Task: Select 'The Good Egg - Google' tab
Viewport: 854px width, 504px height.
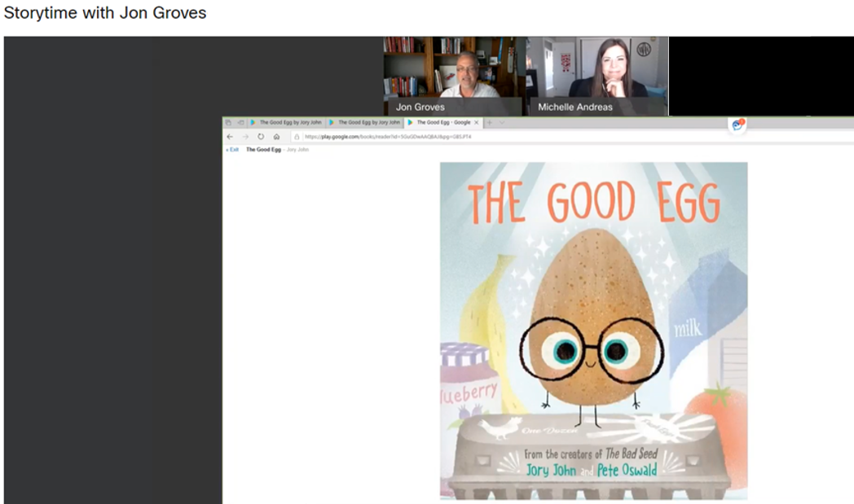Action: (443, 122)
